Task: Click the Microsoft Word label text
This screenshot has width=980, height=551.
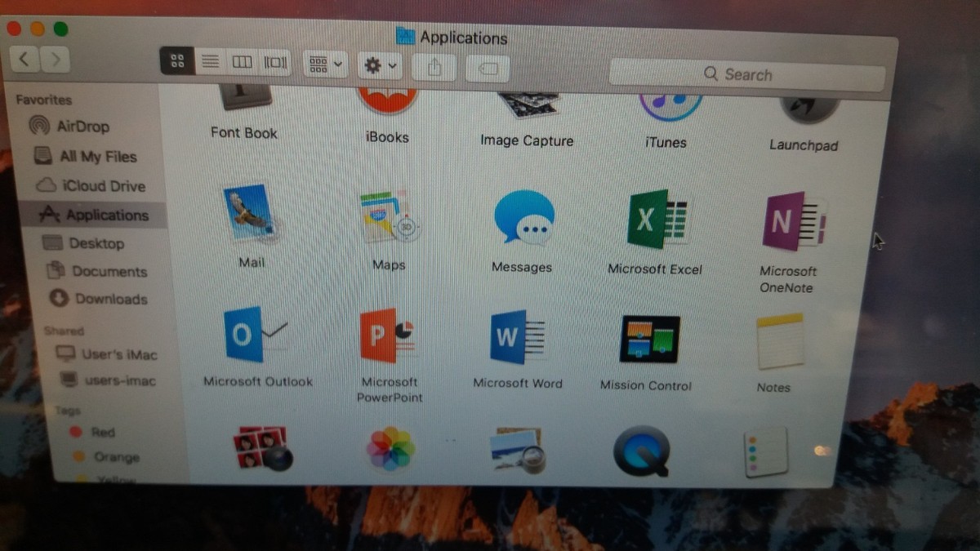Action: click(518, 383)
